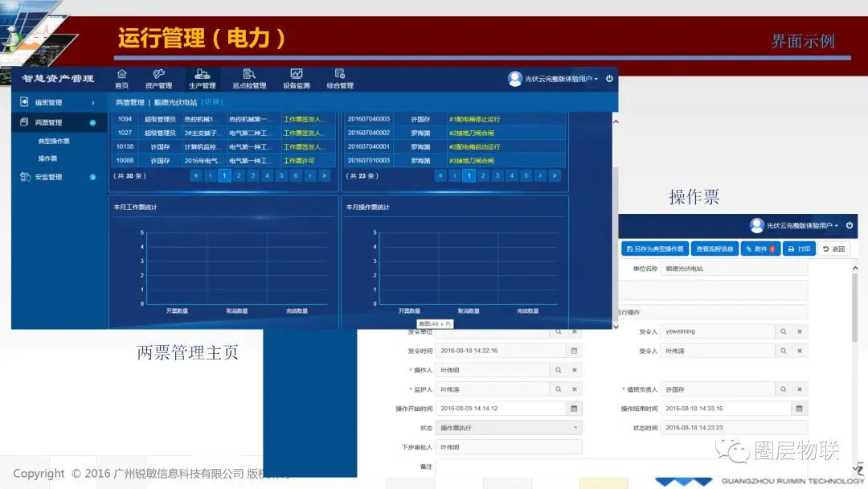Open calendar for 操作结束时间 field
Viewport: 868px width, 489px height.
coord(800,409)
